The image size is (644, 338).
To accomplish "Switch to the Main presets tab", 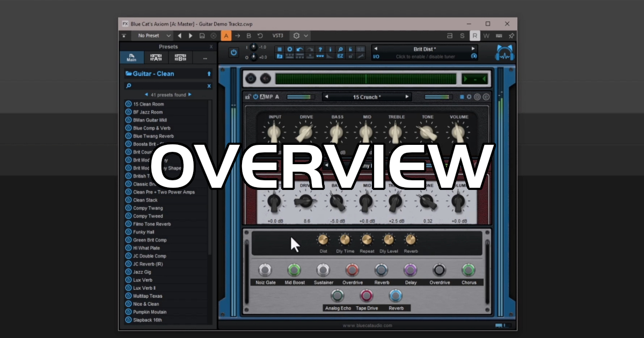I will (131, 58).
